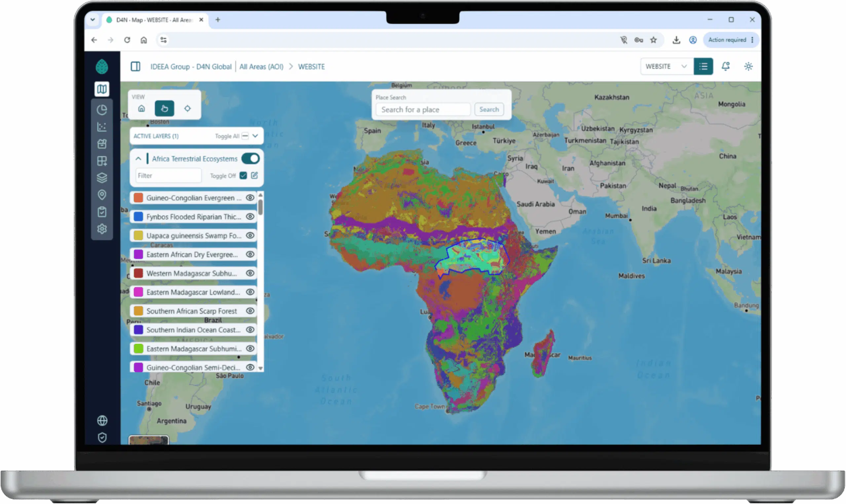Click the layer Filter input field
846x504 pixels.
tap(169, 175)
